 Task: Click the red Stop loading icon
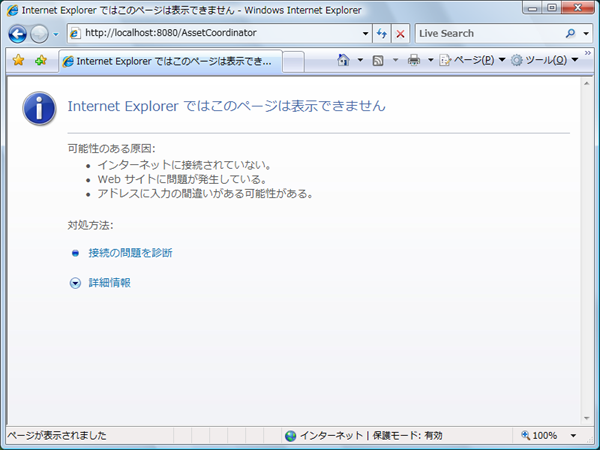pyautogui.click(x=400, y=34)
